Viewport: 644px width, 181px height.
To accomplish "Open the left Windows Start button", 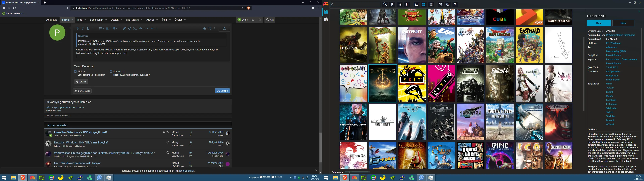I will click(x=4, y=178).
